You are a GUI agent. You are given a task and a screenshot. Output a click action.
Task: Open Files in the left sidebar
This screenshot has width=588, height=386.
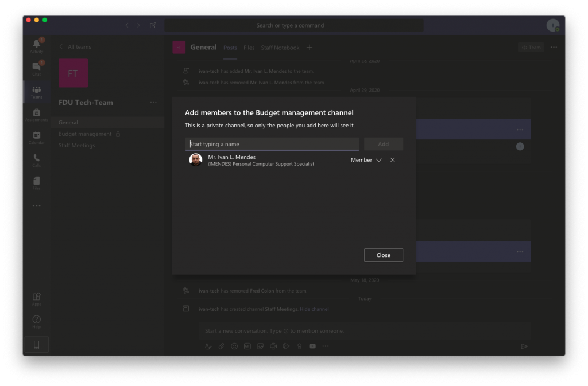point(36,183)
